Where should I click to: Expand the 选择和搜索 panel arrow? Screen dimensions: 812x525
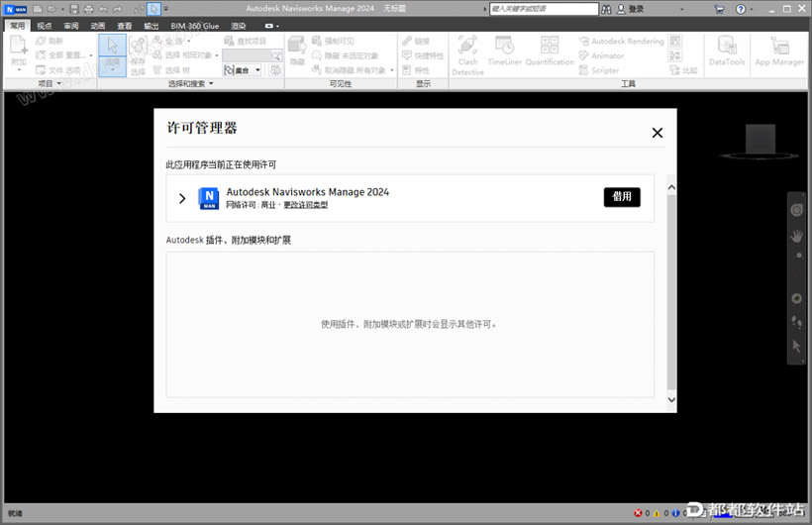click(211, 83)
